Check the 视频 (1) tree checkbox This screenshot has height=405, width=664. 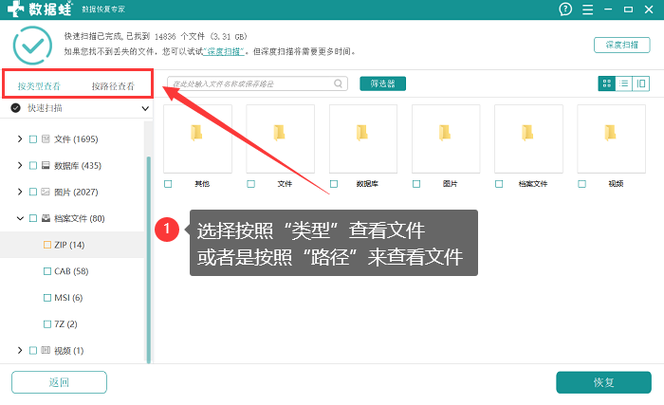coord(33,350)
